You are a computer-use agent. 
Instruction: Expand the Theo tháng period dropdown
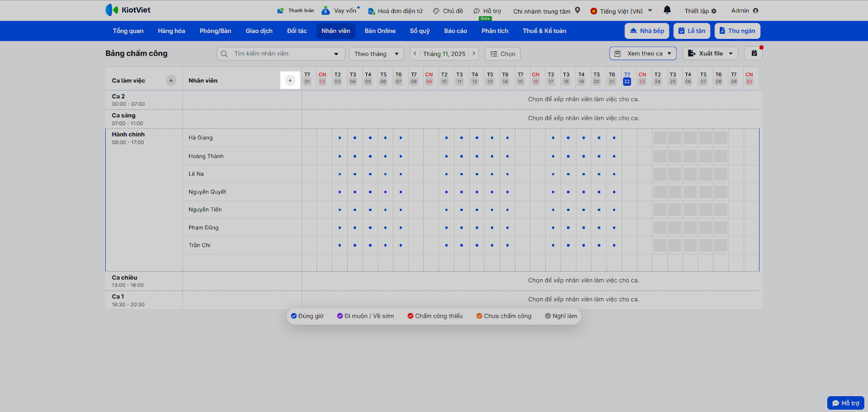pyautogui.click(x=376, y=54)
